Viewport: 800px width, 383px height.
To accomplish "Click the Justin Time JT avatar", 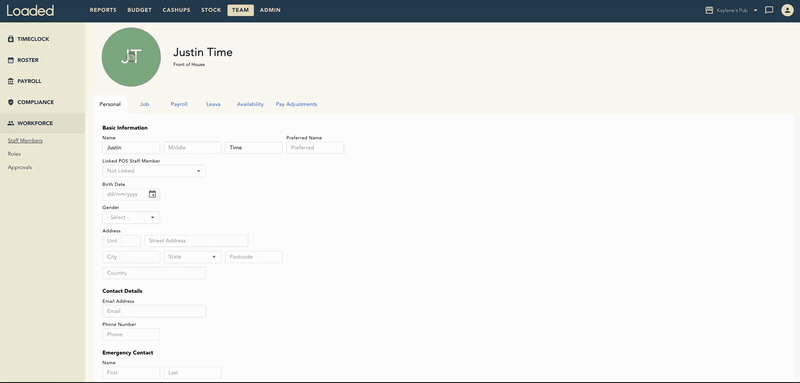I will click(x=131, y=57).
